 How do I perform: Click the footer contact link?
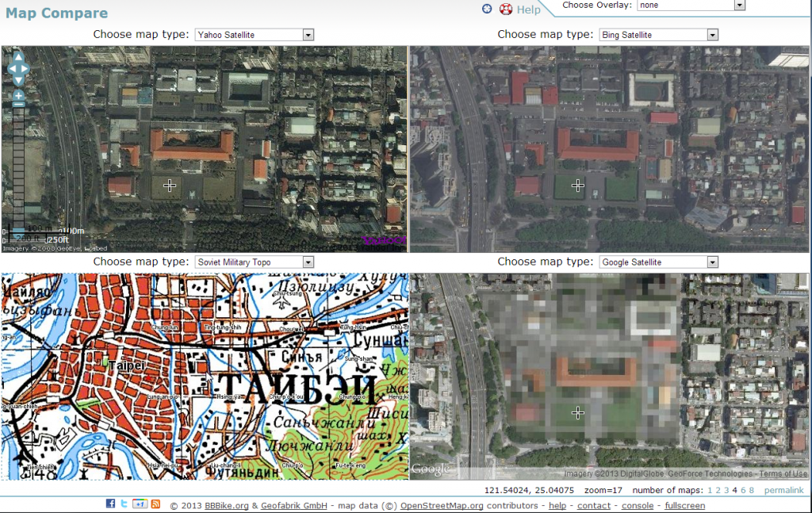[x=594, y=505]
